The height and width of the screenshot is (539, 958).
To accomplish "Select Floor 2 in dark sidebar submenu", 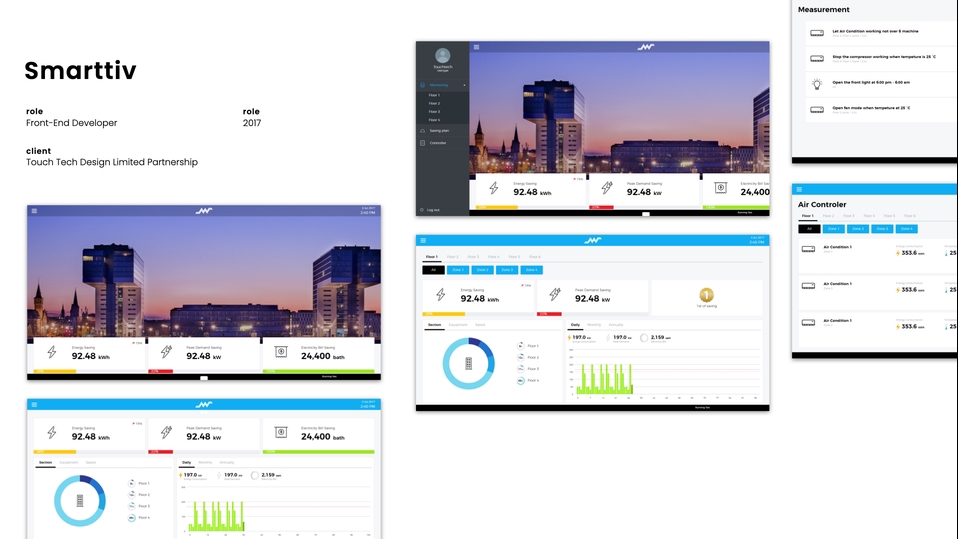I will pyautogui.click(x=434, y=103).
